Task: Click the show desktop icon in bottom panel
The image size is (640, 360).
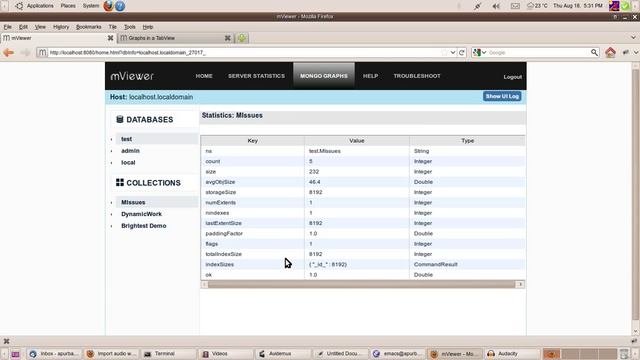Action: 15,354
